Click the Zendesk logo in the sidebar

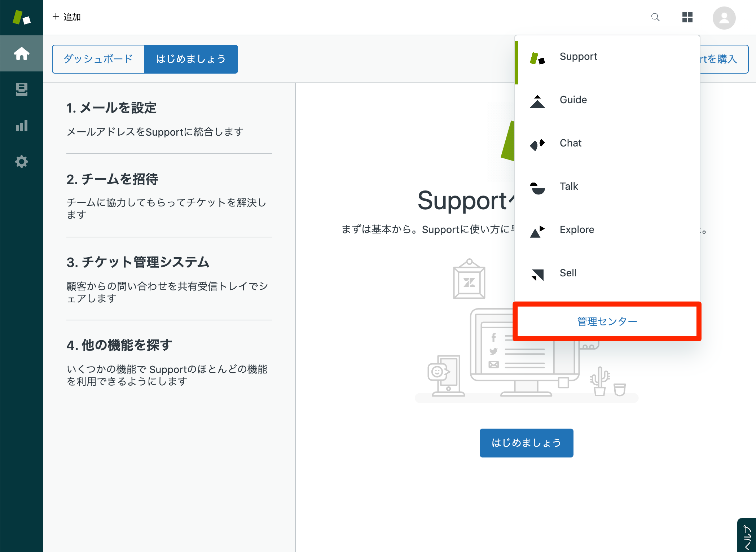(22, 17)
